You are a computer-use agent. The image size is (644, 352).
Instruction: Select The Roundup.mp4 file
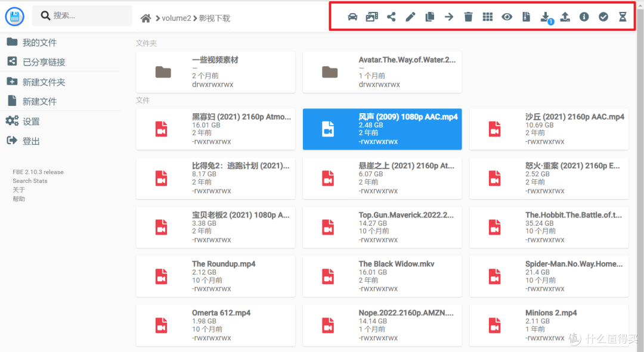coord(216,276)
